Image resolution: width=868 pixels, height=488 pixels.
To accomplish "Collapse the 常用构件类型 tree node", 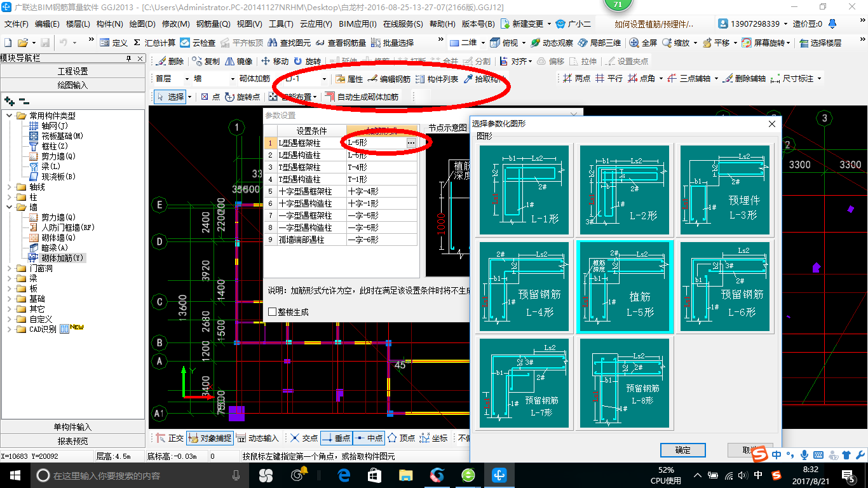I will [9, 116].
